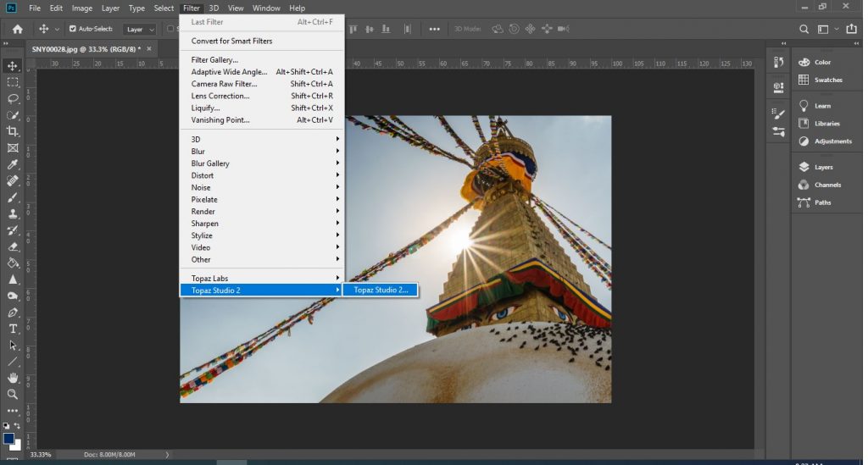This screenshot has width=868, height=465.
Task: Expand the Distort submenu
Action: [x=262, y=175]
